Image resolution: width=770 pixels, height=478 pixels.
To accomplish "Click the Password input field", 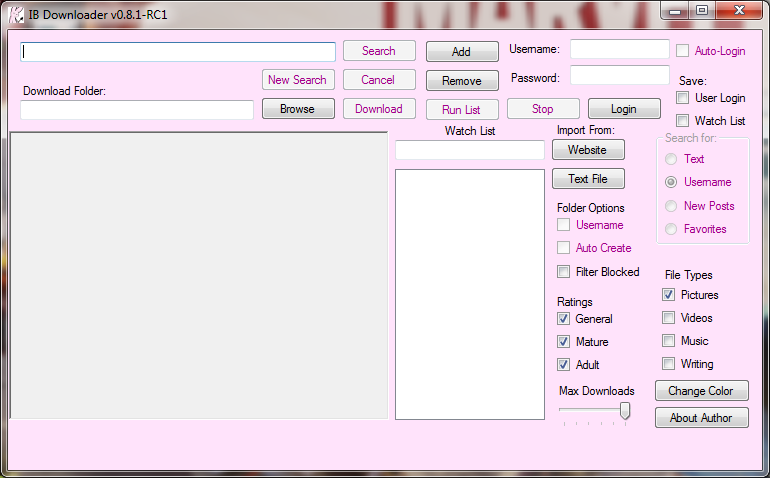I will (x=620, y=75).
